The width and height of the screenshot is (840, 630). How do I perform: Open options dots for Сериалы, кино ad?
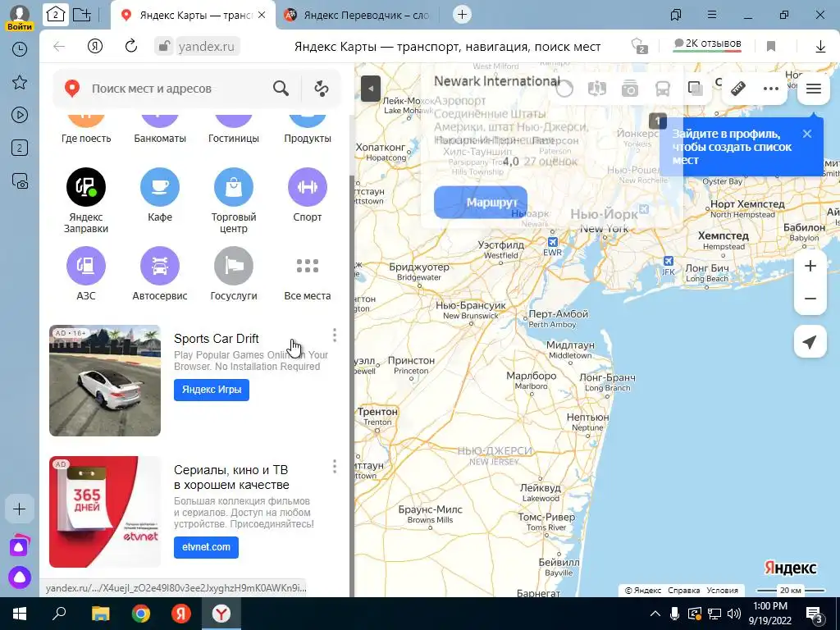click(x=335, y=467)
